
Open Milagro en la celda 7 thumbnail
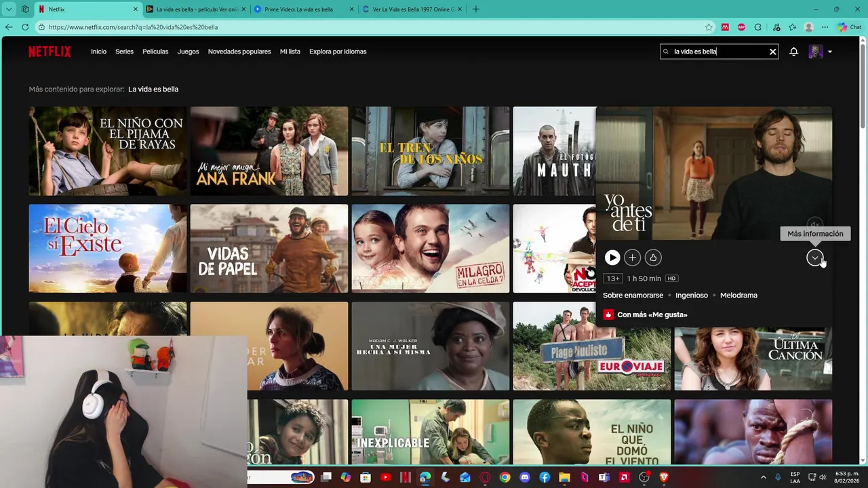click(x=431, y=249)
